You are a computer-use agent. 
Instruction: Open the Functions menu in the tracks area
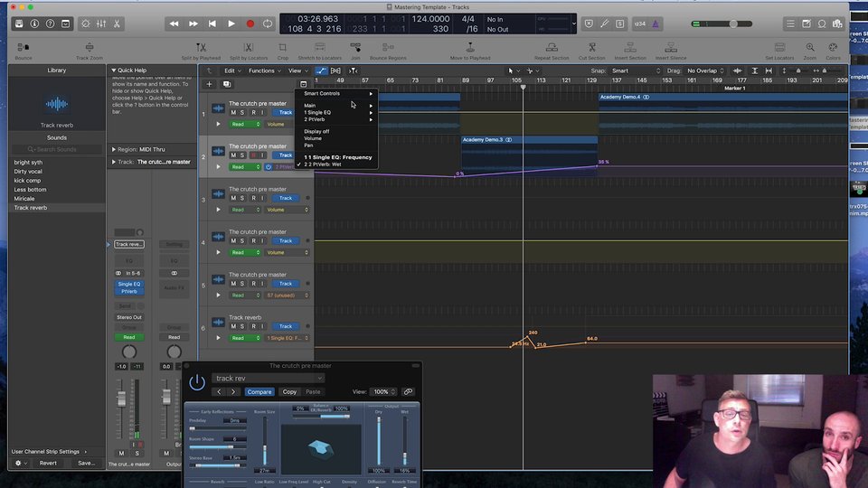pyautogui.click(x=265, y=70)
